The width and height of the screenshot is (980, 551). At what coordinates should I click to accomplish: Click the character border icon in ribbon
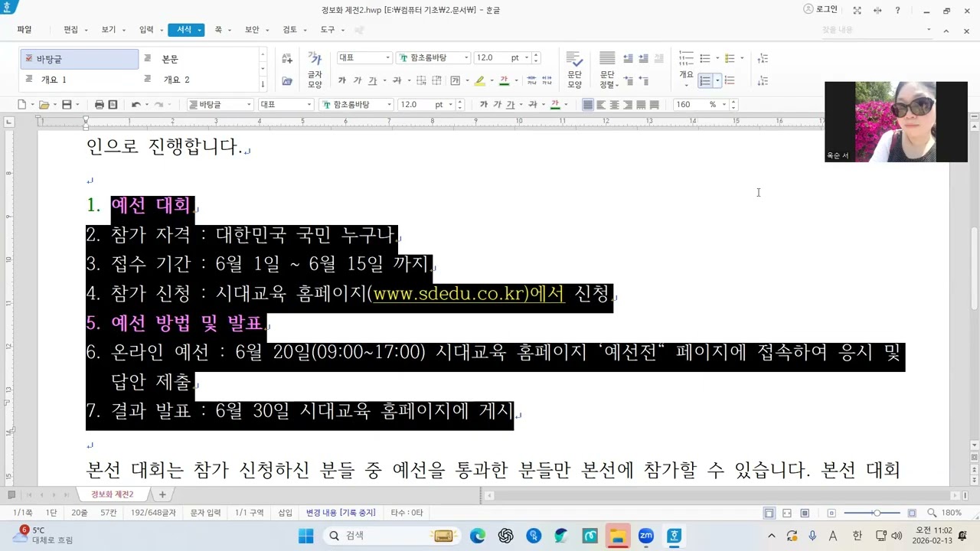tap(456, 80)
